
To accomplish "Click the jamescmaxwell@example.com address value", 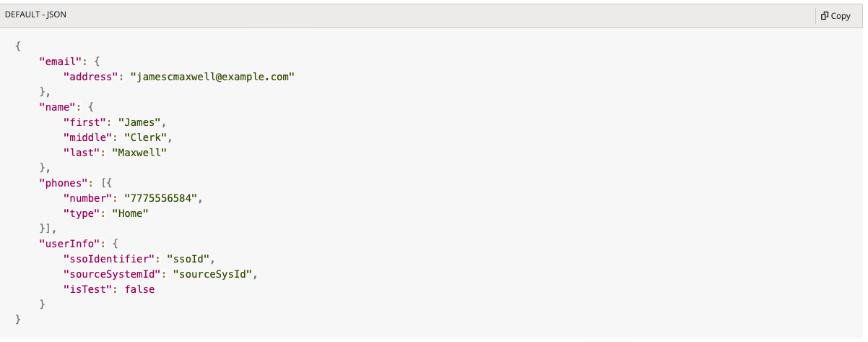I will (213, 76).
